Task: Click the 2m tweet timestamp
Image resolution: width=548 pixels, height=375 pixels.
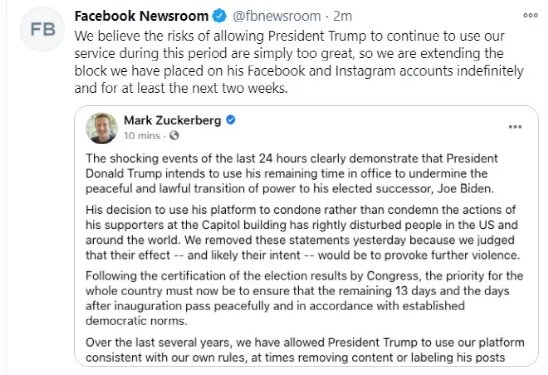Action: [342, 16]
